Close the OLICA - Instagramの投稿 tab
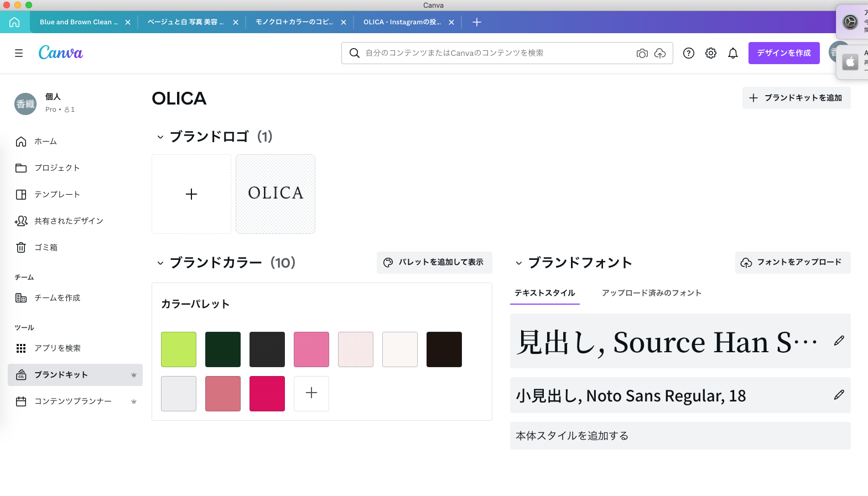Viewport: 868px width, 496px height. click(451, 22)
